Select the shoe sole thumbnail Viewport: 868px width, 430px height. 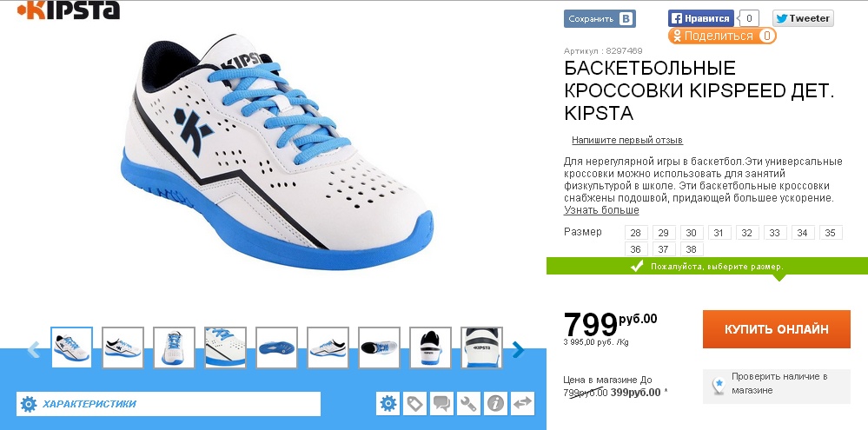pos(276,347)
